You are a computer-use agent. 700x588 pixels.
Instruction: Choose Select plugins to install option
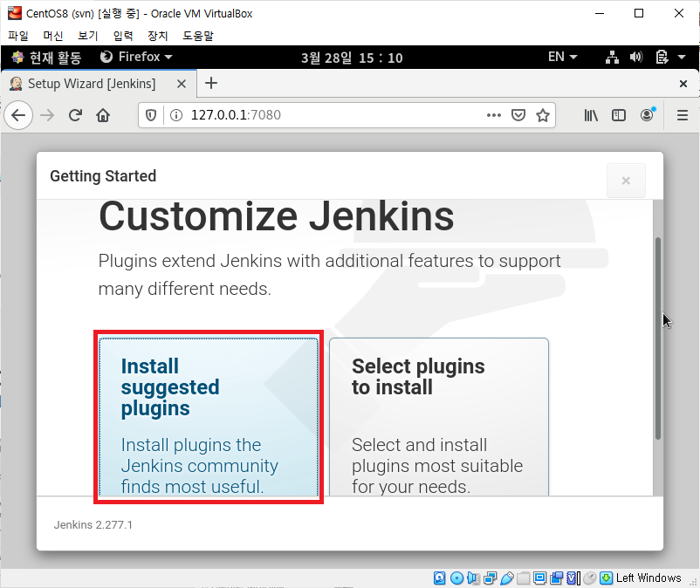coord(439,417)
